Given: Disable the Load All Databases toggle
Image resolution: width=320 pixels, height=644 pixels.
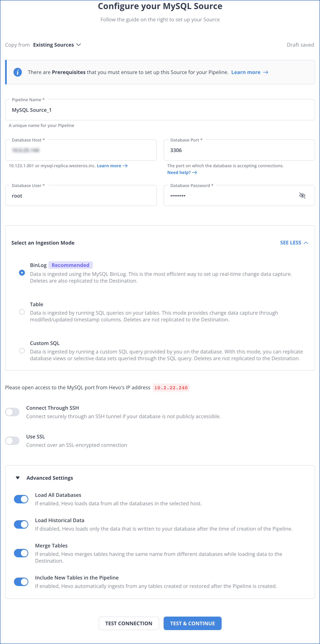Looking at the screenshot, I should point(21,499).
